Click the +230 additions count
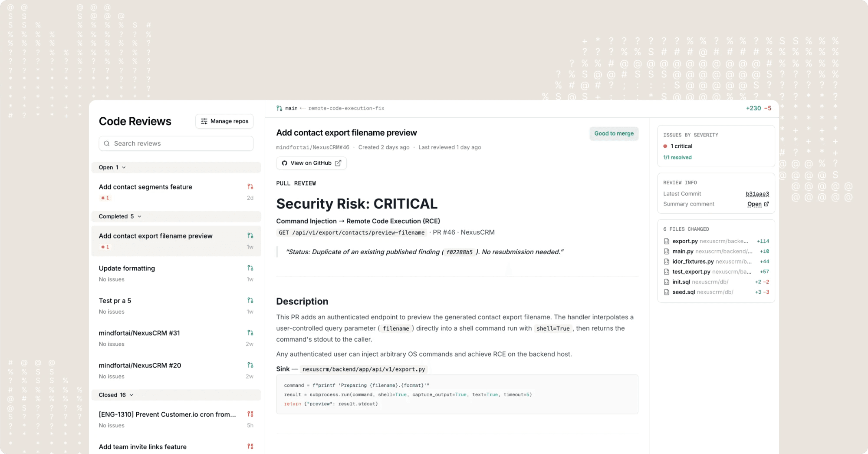 point(753,108)
